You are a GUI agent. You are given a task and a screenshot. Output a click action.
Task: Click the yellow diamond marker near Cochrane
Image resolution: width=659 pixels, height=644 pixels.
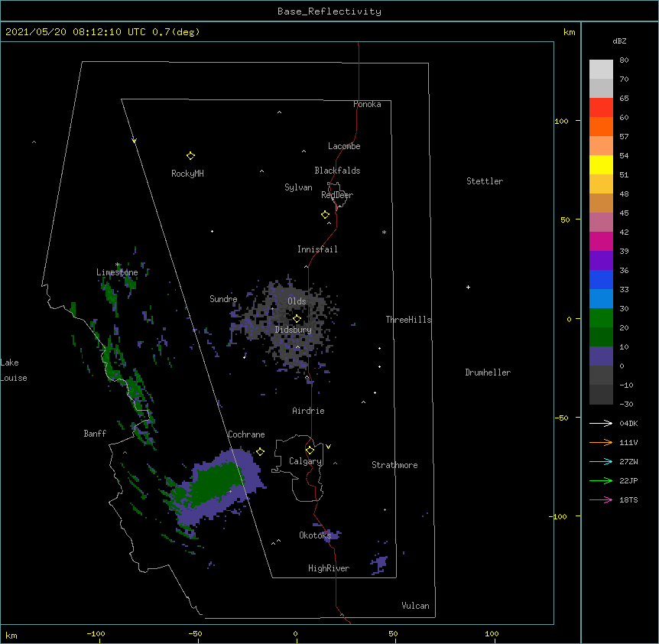click(260, 451)
